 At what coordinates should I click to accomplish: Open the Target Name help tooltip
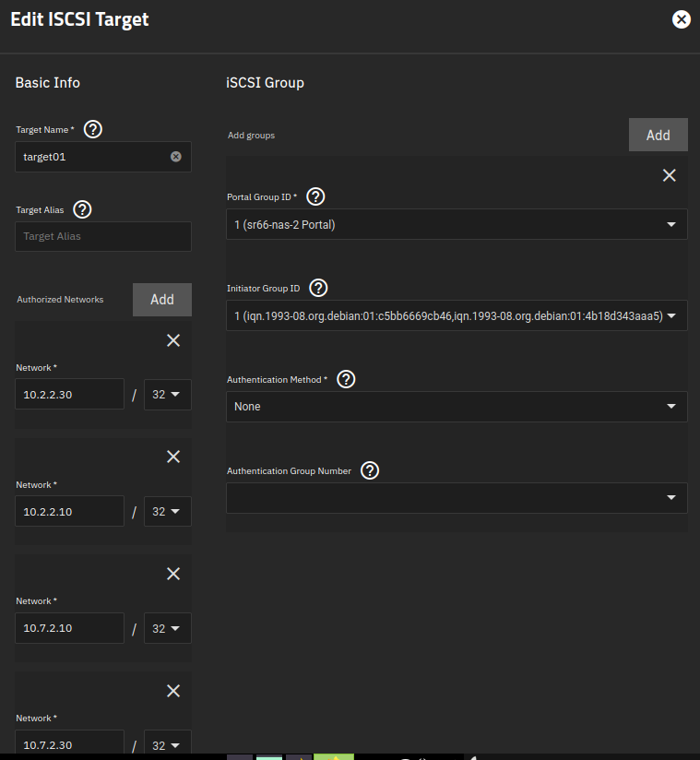coord(92,129)
